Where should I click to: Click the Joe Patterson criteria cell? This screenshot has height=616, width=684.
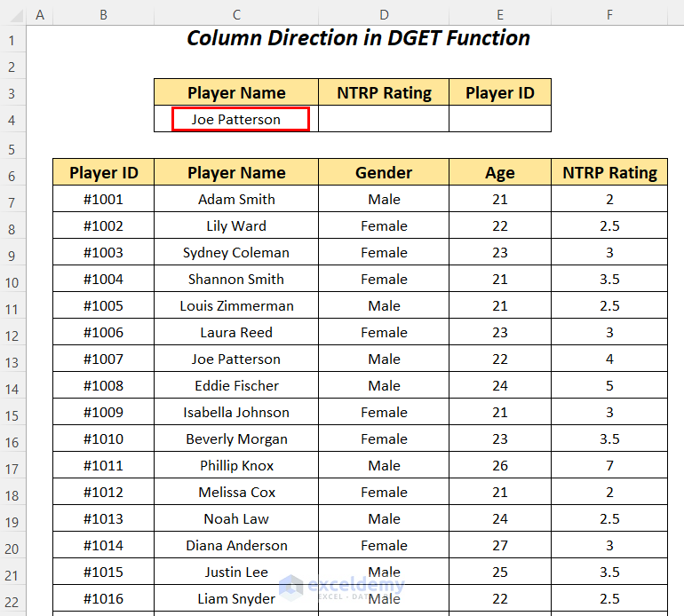tap(236, 119)
